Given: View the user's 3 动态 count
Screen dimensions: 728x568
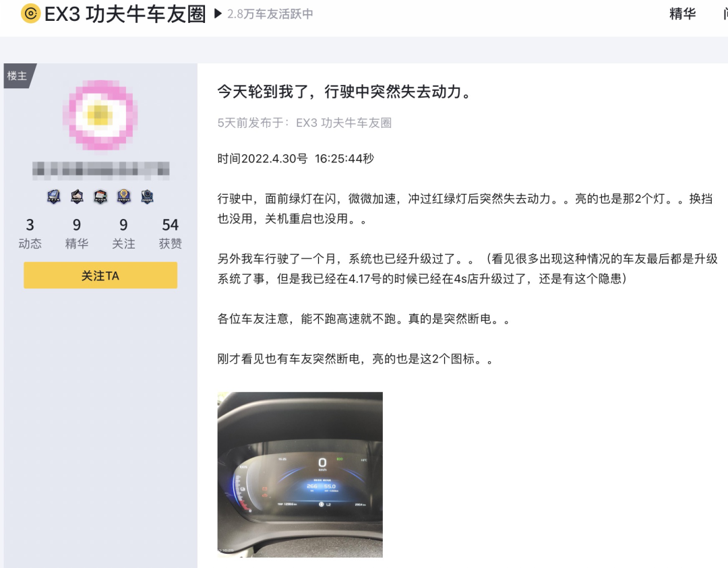Looking at the screenshot, I should (x=30, y=233).
